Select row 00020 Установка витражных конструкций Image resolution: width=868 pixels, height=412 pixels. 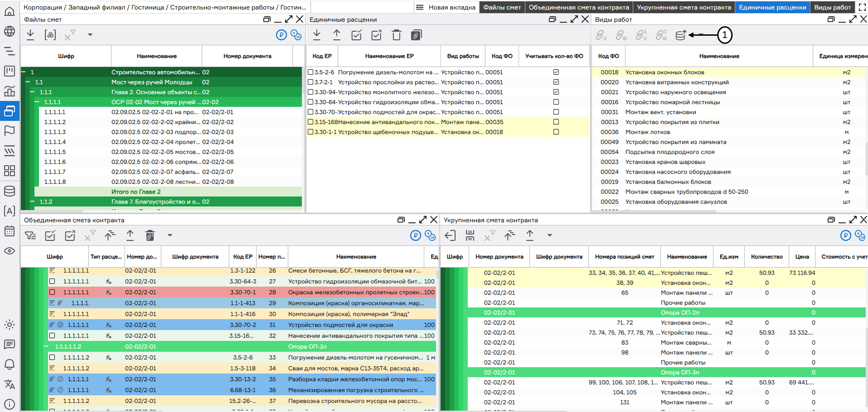click(x=676, y=82)
